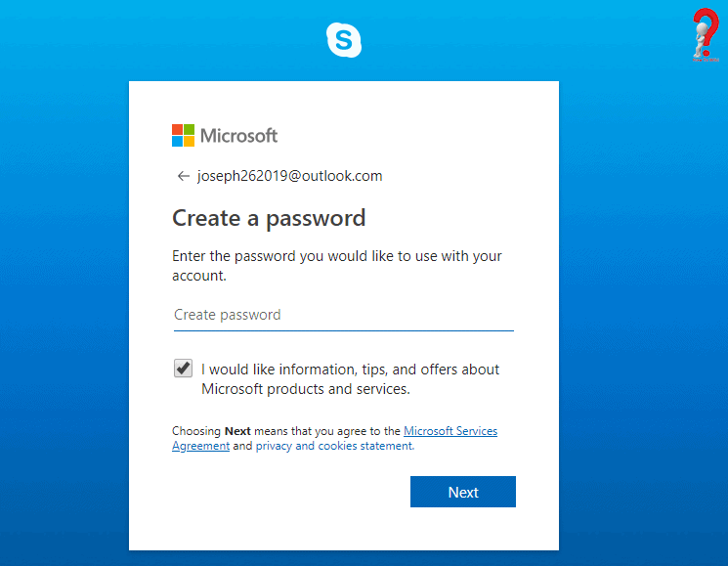Click the blue square in Microsoft logo
Viewport: 728px width, 566px height.
pos(177,141)
